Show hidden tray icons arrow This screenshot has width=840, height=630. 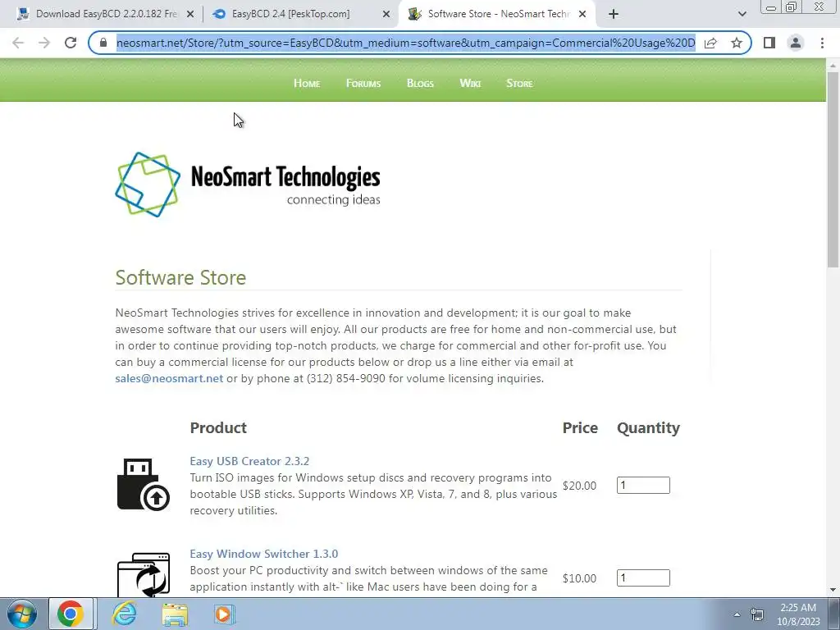pos(737,614)
